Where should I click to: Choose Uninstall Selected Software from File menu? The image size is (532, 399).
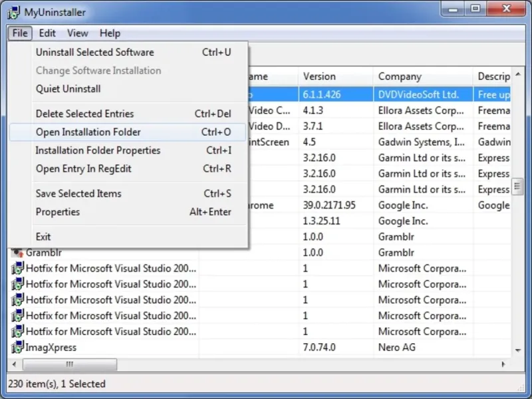point(94,53)
